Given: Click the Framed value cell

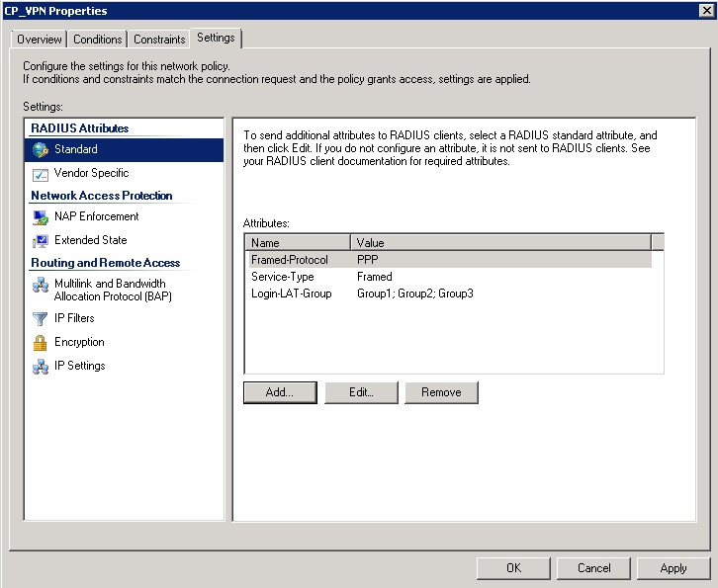Looking at the screenshot, I should 375,277.
